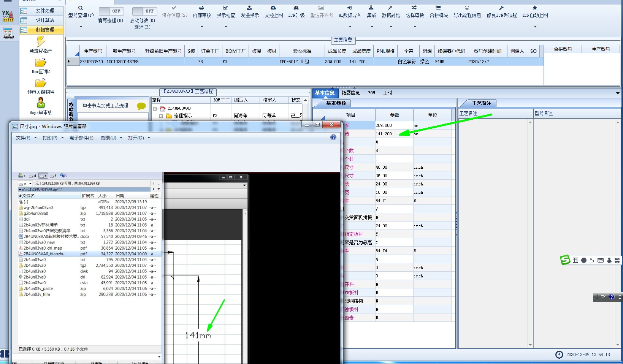Expand dropdown arrow under 数据对比
The image size is (623, 364).
pos(391,27)
